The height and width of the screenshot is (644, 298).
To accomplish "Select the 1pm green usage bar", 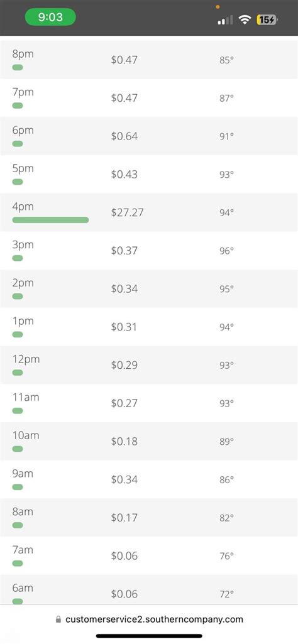I will [x=18, y=334].
